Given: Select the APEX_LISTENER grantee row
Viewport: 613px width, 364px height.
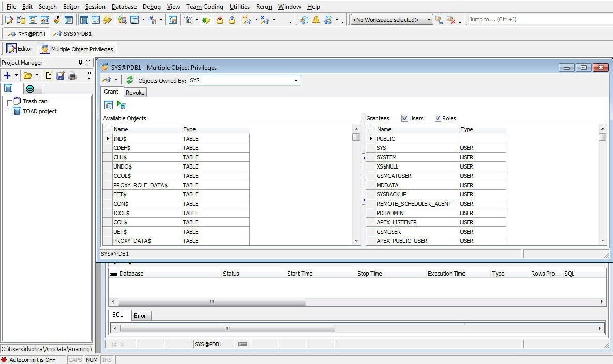Looking at the screenshot, I should click(436, 223).
